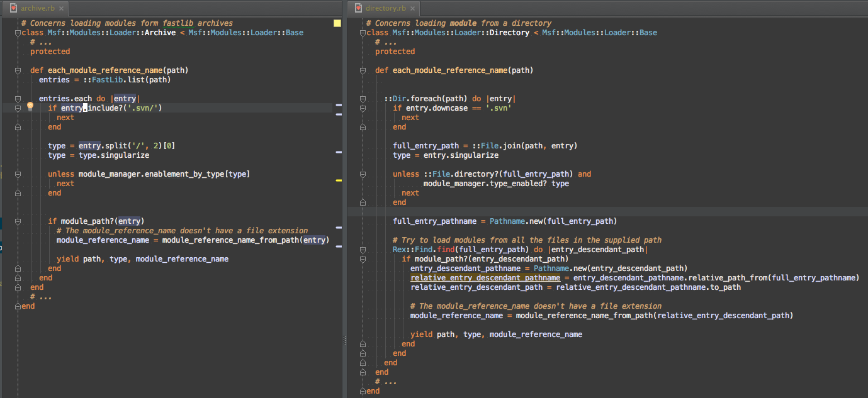Viewport: 868px width, 398px height.
Task: Click 'yield' keyword in directory.rb
Action: [x=421, y=334]
